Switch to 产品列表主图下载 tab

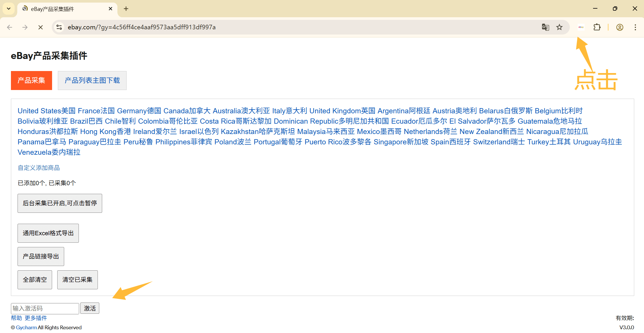pos(92,81)
